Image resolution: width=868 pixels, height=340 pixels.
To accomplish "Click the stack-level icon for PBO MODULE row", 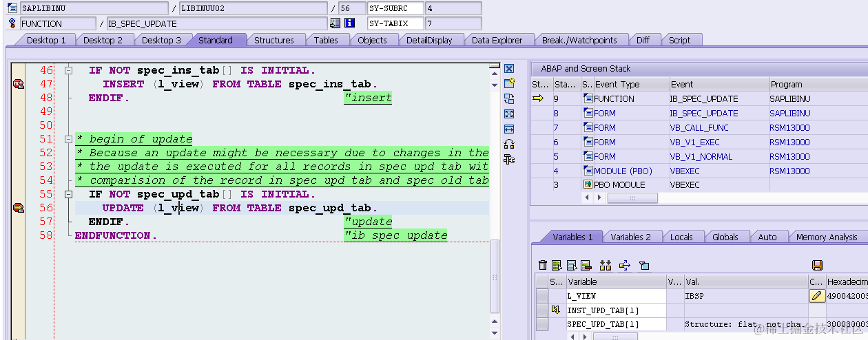I will tap(588, 185).
